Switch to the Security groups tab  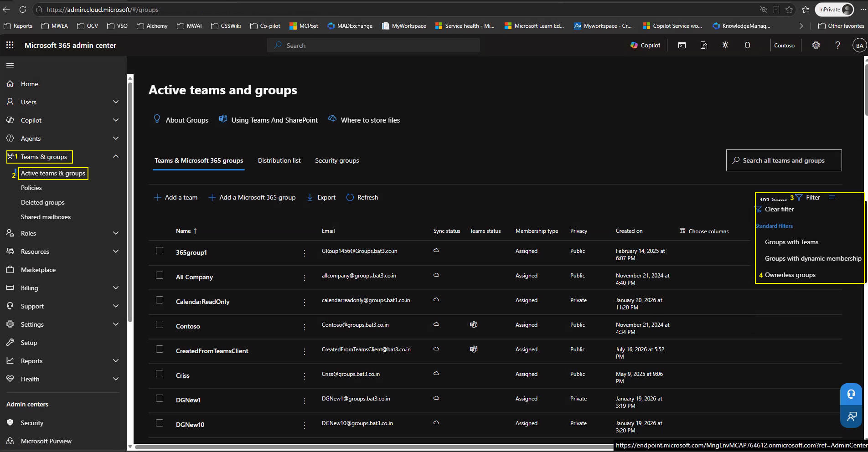click(337, 160)
